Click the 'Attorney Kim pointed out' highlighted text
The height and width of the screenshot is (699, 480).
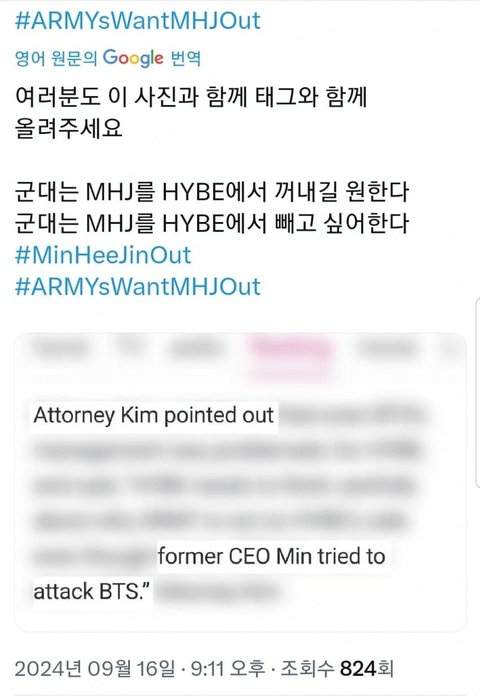153,416
